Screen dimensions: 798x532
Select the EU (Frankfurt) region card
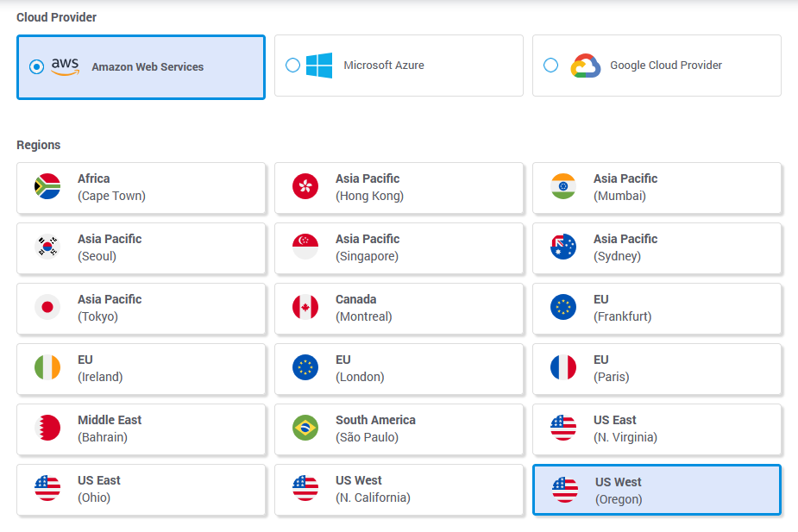657,308
